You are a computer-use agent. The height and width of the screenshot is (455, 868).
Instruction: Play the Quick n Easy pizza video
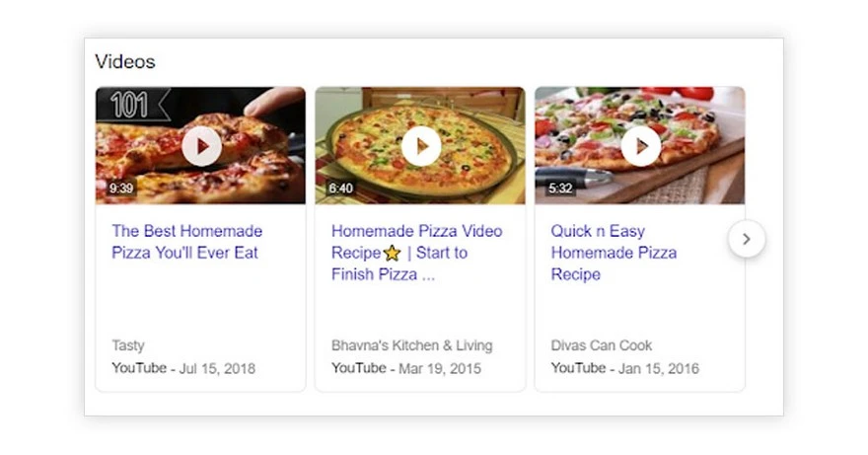coord(640,147)
